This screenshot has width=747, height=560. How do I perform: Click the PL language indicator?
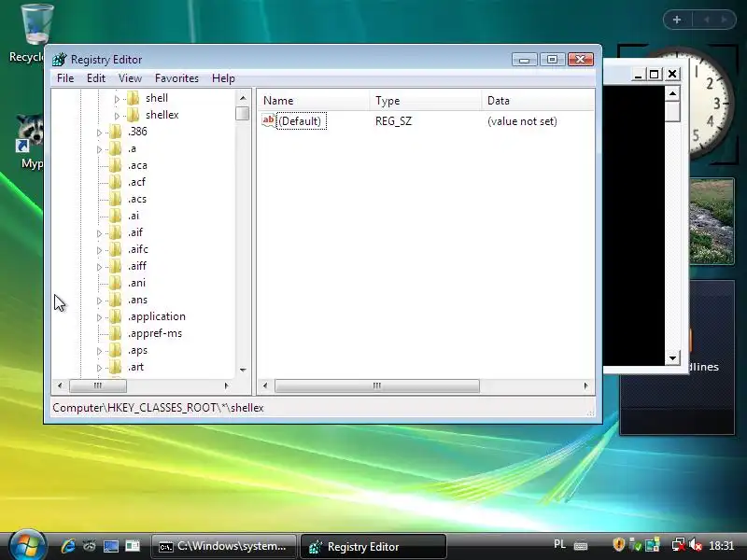tap(559, 544)
